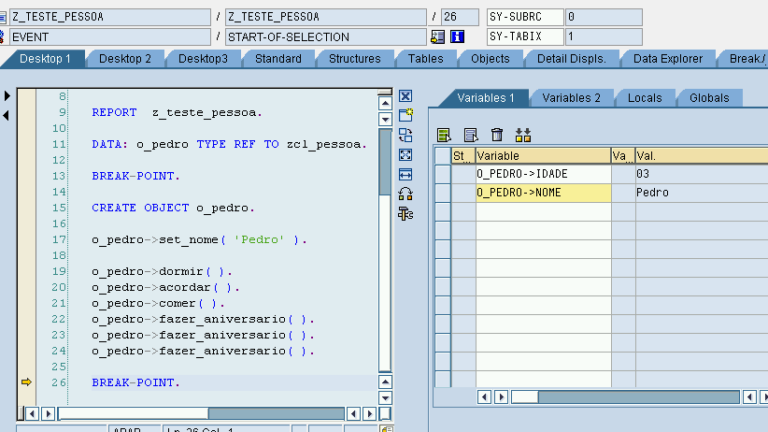The width and height of the screenshot is (768, 432).
Task: Click the first icon in the Variables toolbar
Action: tap(444, 135)
